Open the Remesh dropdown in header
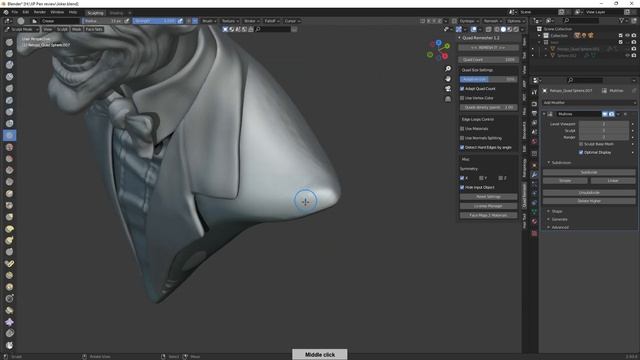This screenshot has height=360, width=640. 492,21
